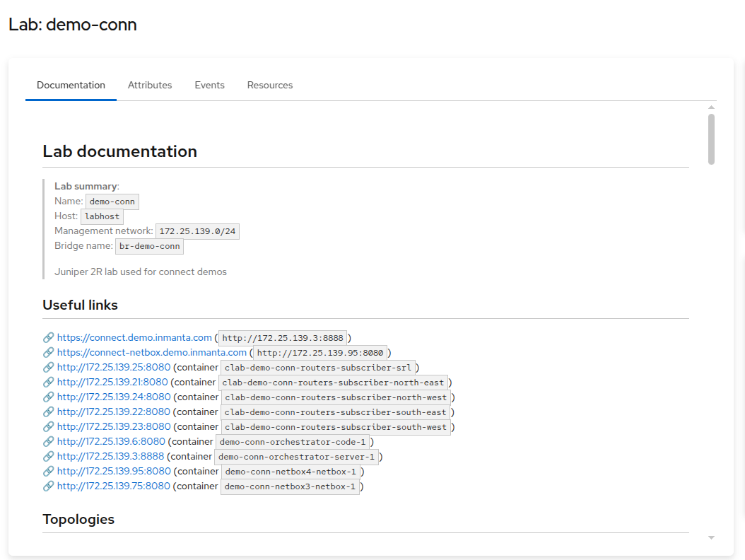This screenshot has height=560, width=745.
Task: Open the Events tab
Action: coord(209,85)
